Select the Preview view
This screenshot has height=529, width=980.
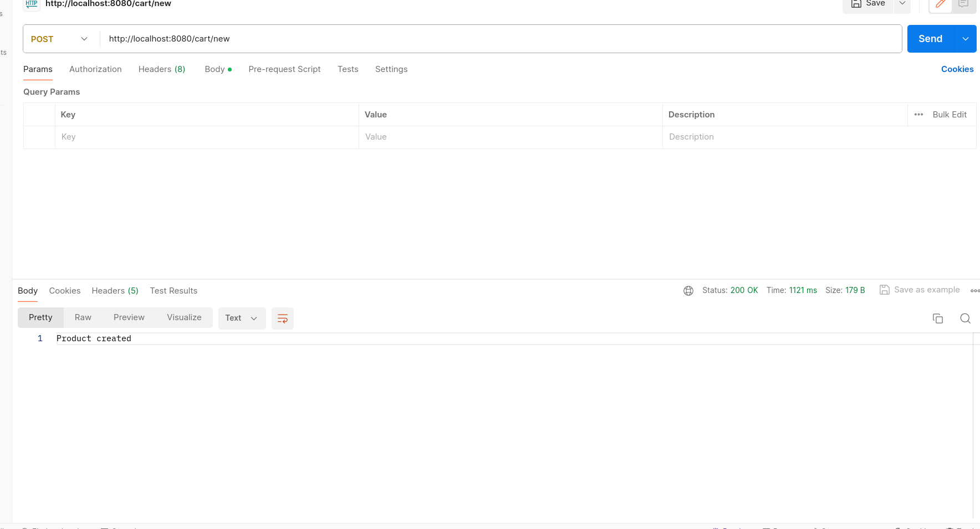(x=129, y=317)
